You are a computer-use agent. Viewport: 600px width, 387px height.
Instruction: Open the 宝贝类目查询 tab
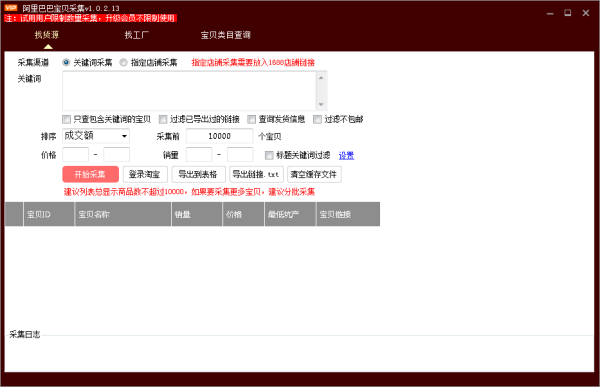point(225,35)
